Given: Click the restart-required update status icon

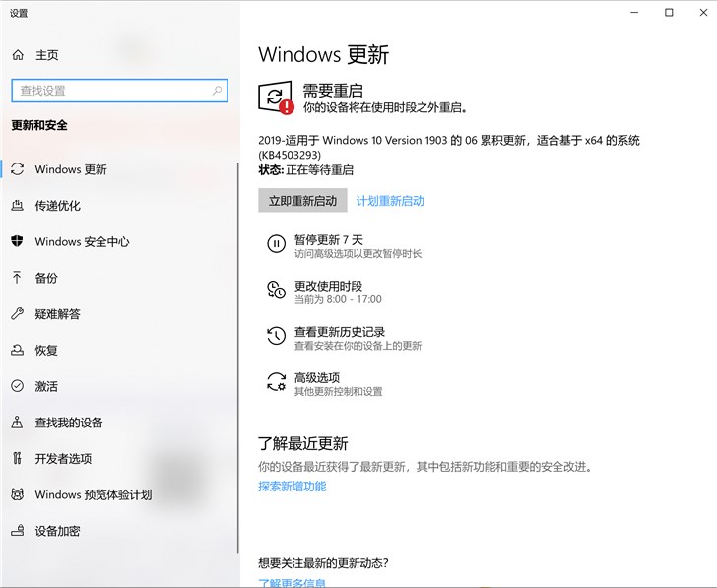Looking at the screenshot, I should coord(276,98).
